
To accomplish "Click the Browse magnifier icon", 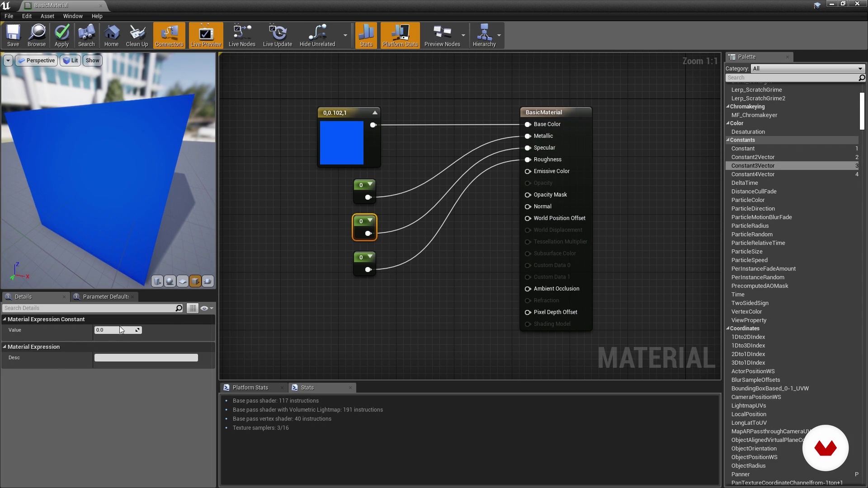I will [x=37, y=33].
